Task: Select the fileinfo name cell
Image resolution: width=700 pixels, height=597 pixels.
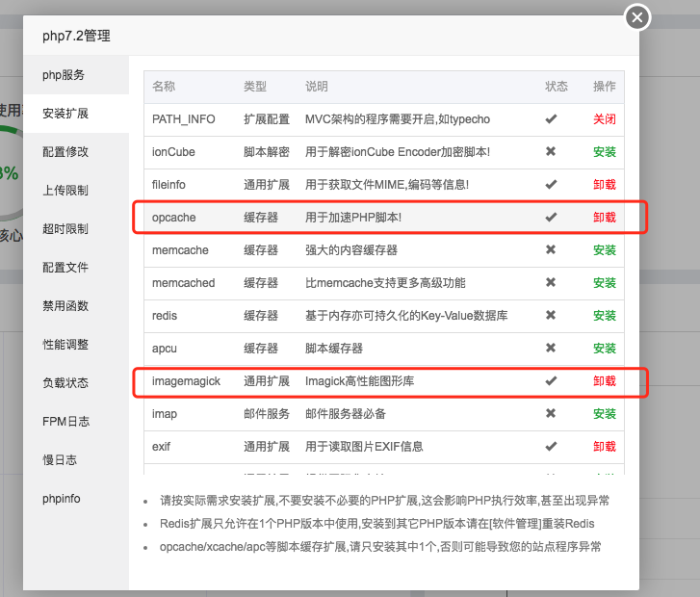Action: [x=169, y=185]
